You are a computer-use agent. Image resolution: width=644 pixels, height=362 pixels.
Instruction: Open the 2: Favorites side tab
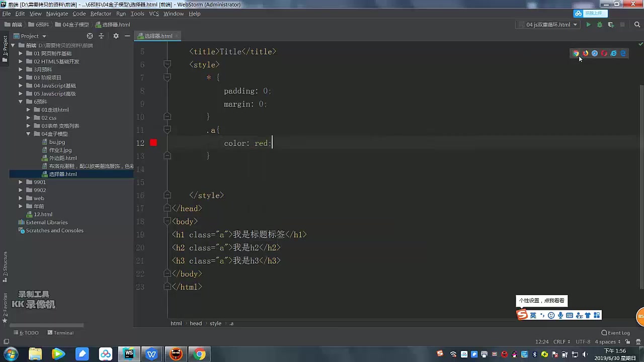[5, 308]
